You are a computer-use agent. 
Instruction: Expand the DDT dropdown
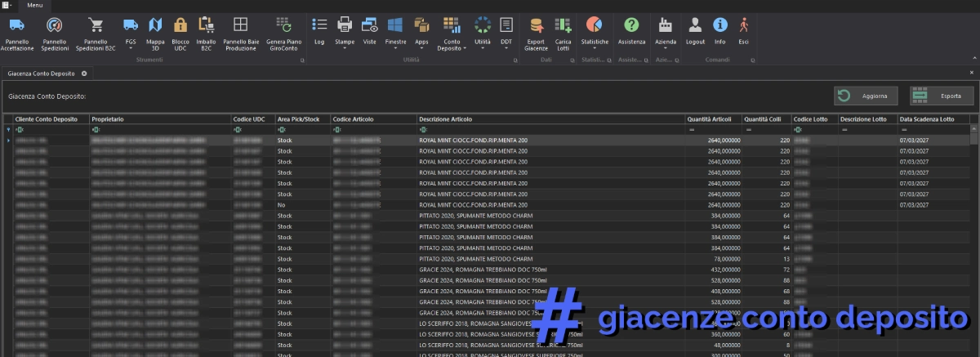pos(506,47)
